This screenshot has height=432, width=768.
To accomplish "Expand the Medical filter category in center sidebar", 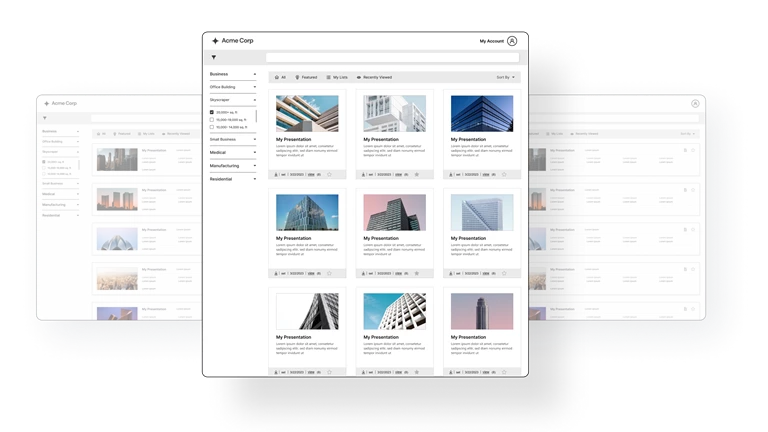I will 232,153.
